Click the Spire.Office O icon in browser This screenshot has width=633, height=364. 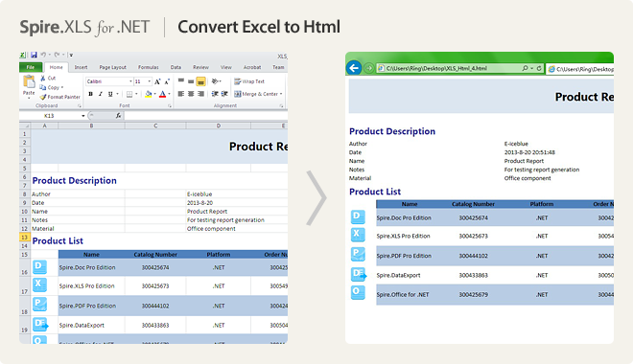(358, 292)
